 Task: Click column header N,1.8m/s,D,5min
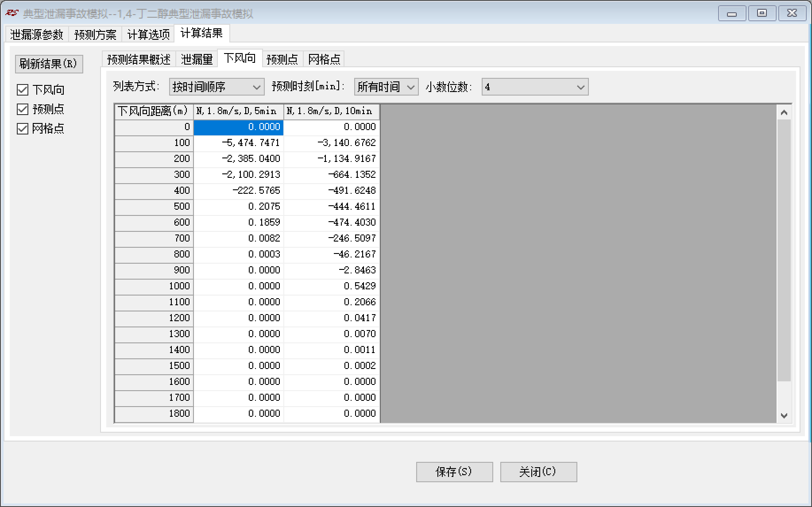(238, 111)
